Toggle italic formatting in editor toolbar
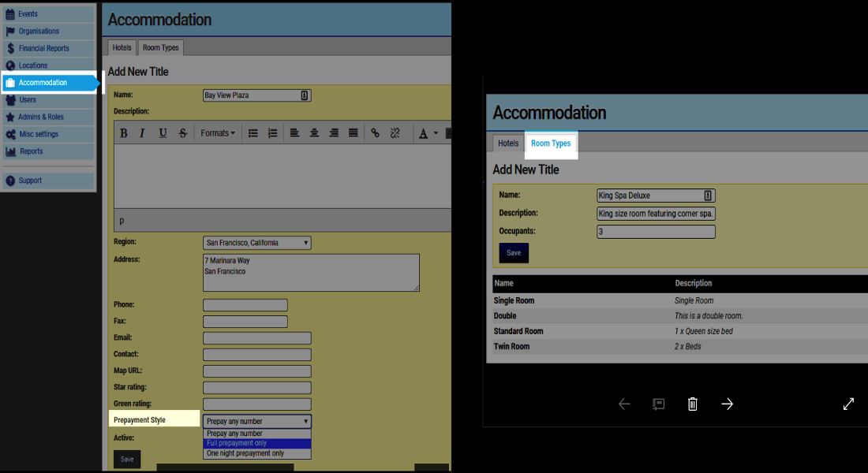This screenshot has height=473, width=868. pos(142,133)
